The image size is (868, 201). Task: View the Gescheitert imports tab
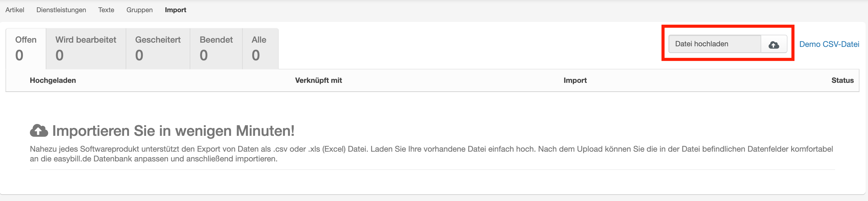click(x=158, y=48)
